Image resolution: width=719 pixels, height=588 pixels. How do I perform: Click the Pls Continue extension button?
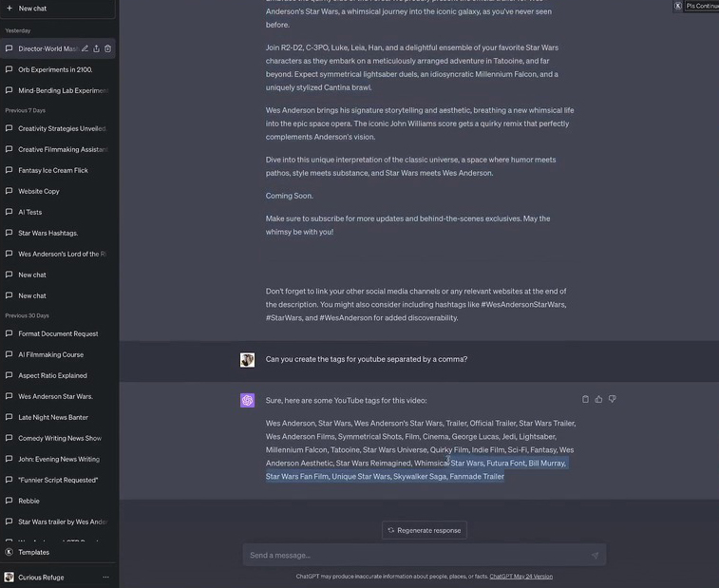pos(702,6)
